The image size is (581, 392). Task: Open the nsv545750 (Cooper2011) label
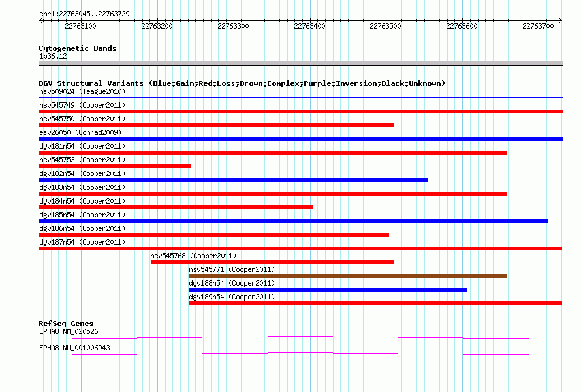(x=82, y=119)
